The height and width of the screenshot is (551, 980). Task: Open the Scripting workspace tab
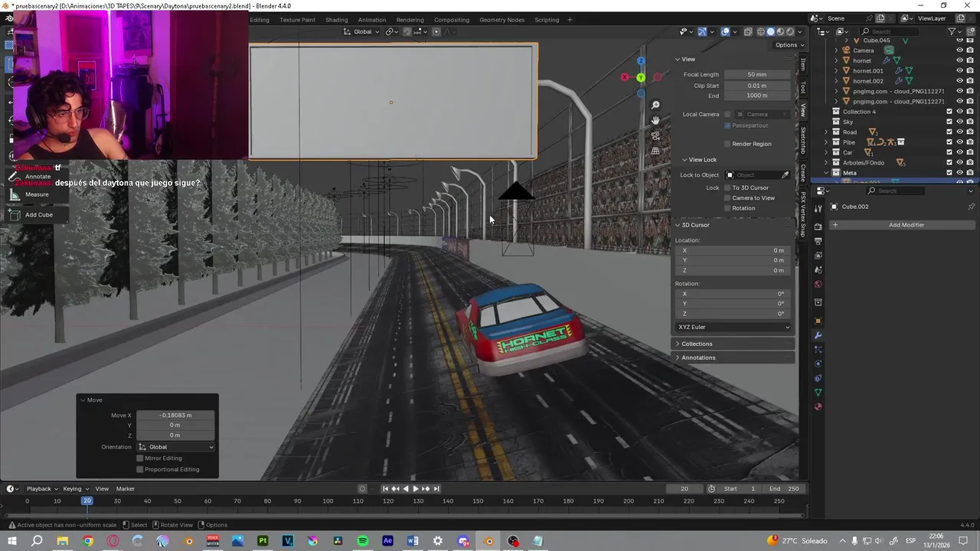tap(547, 20)
